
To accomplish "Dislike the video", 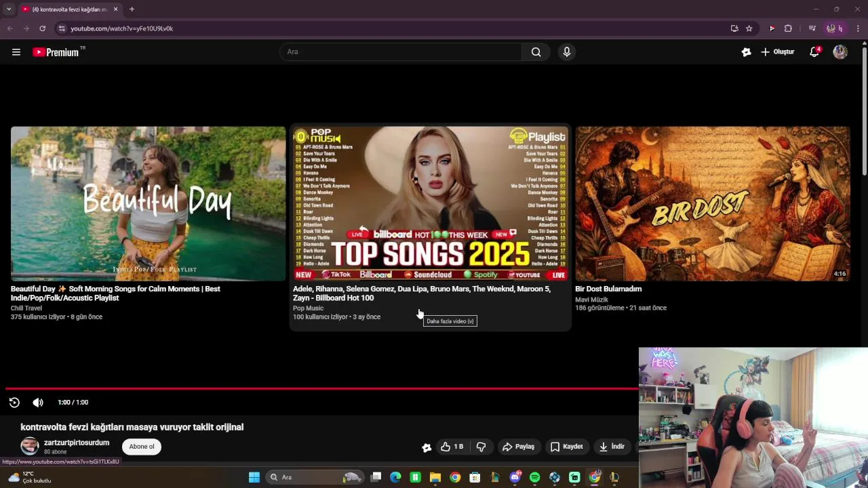I will (481, 447).
